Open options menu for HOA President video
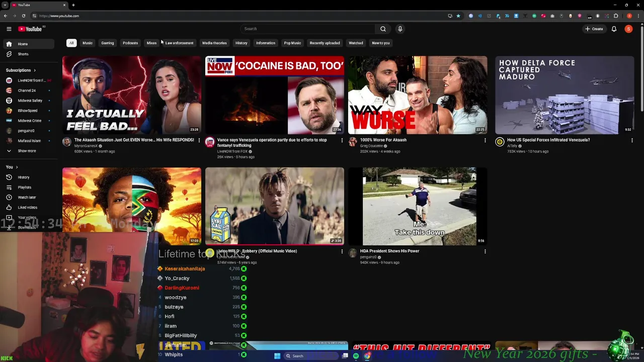 [x=485, y=251]
